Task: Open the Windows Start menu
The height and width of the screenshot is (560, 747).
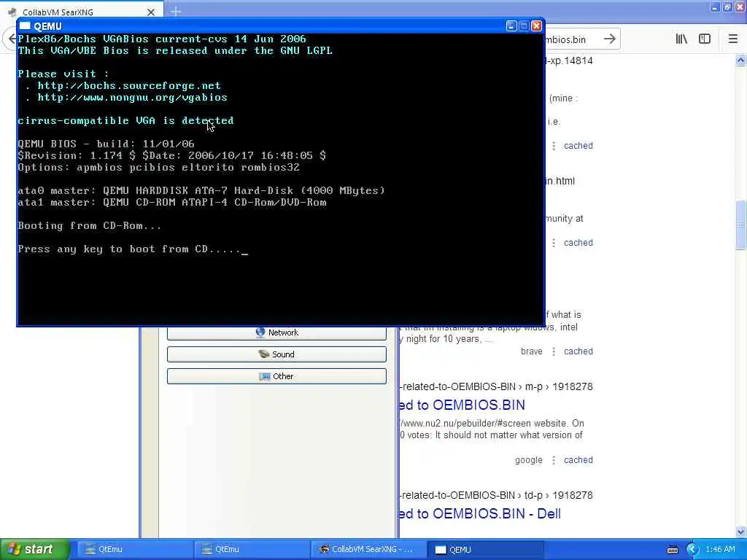Action: (34, 550)
